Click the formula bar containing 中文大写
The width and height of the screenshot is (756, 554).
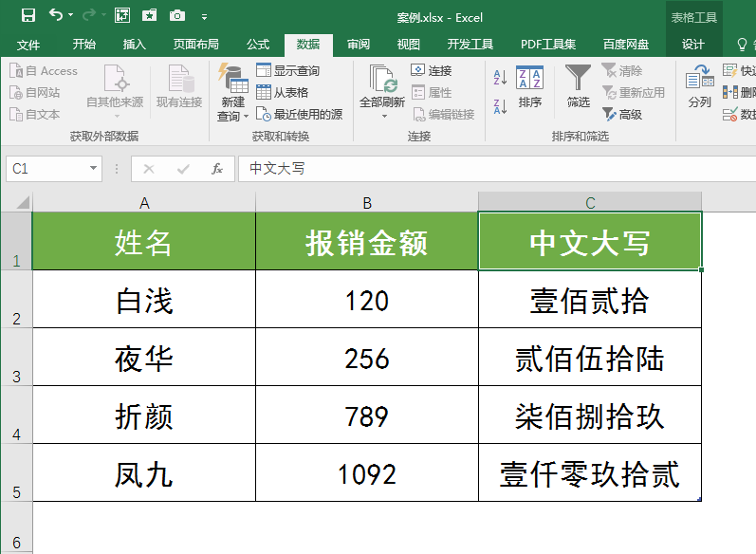497,169
